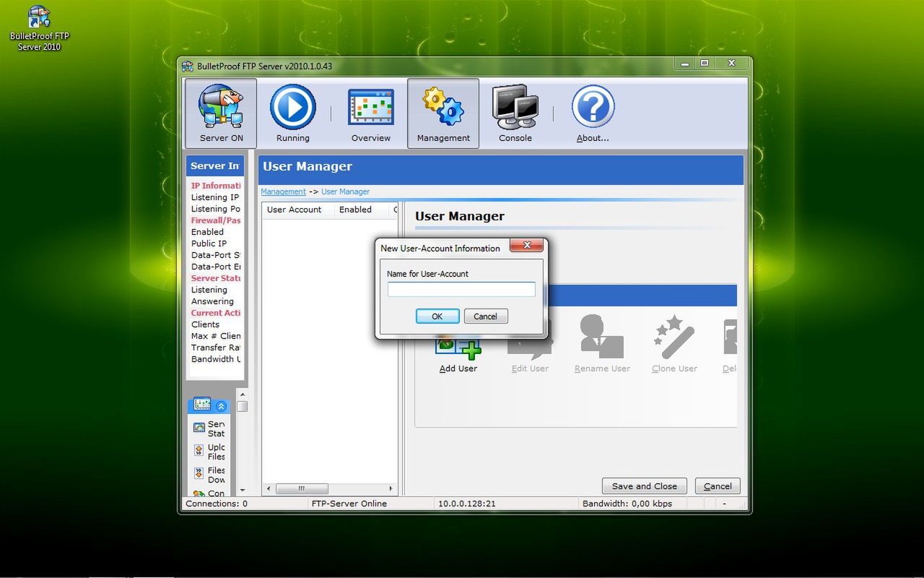Maximize the BulletProof FTP Server window

(x=705, y=64)
